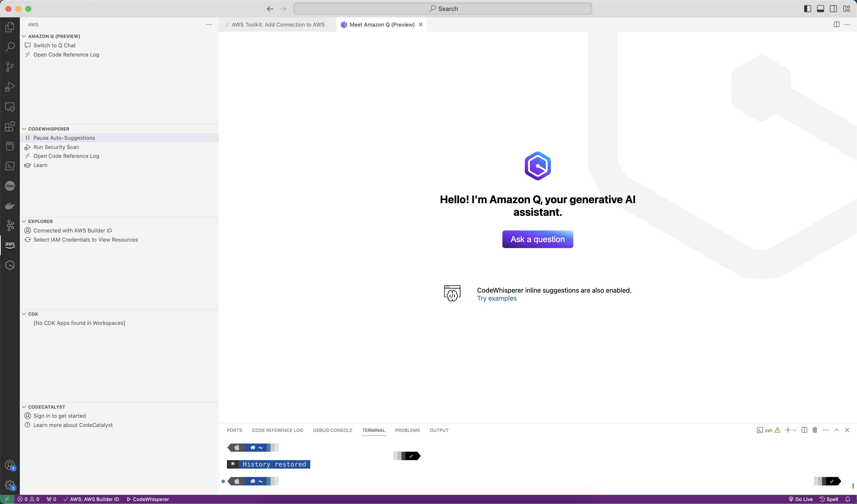Click CodeWhisperer status bar item
Screen dimensions: 857x504
(148, 499)
